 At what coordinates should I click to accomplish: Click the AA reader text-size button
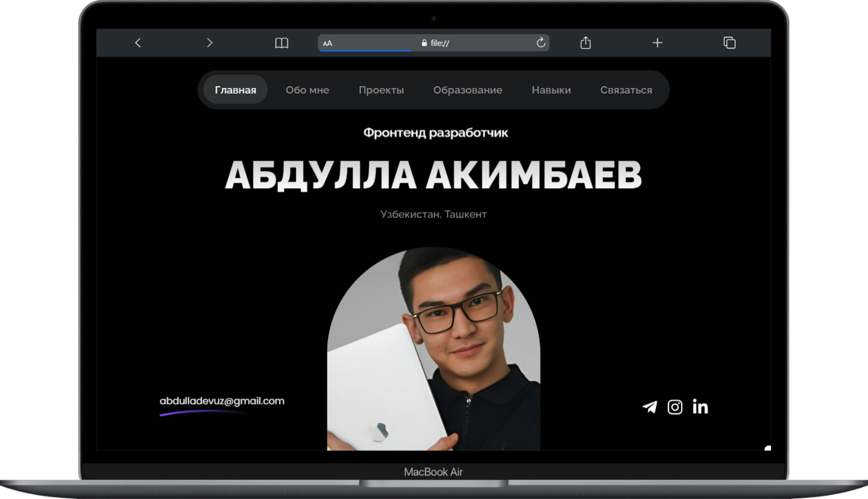tap(327, 43)
